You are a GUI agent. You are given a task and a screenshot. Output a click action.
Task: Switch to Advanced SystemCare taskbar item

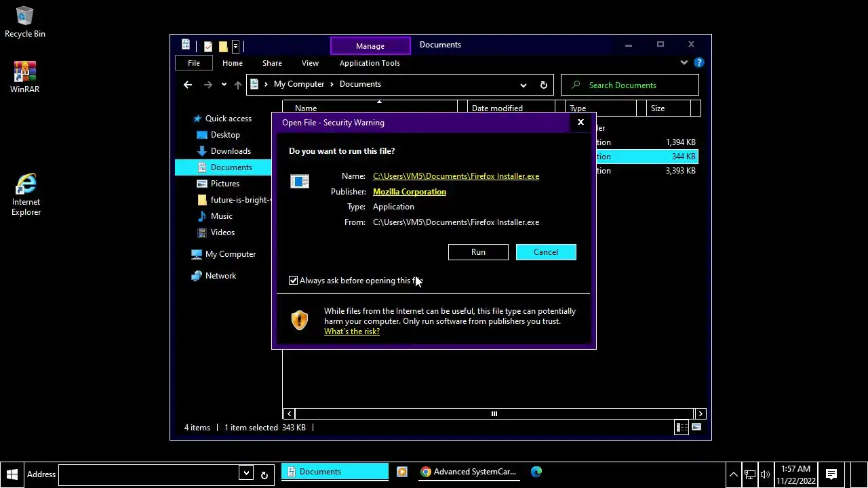468,472
